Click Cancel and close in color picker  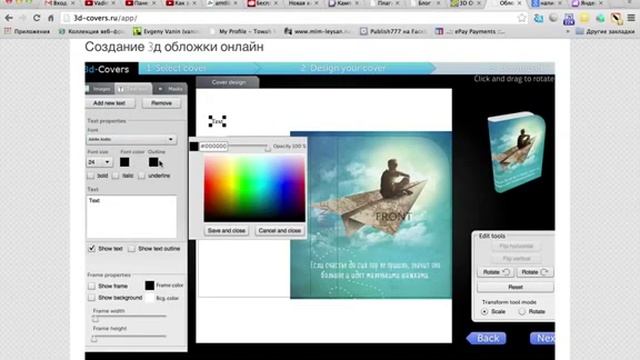pos(279,231)
